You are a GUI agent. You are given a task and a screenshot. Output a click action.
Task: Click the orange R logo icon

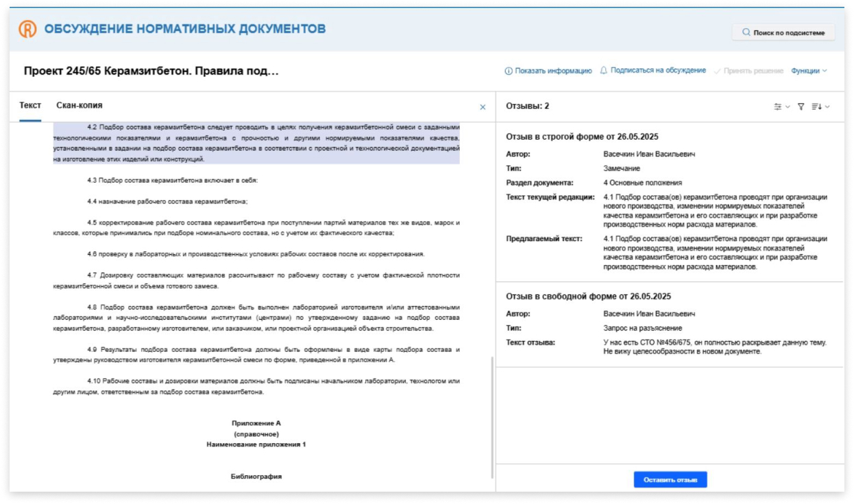27,29
